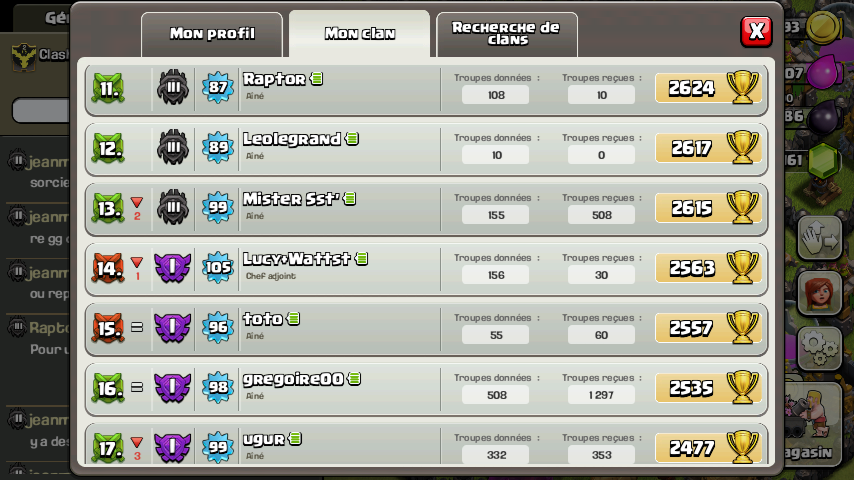
Task: Tap gregoire00's level 98 star badge
Action: (218, 387)
